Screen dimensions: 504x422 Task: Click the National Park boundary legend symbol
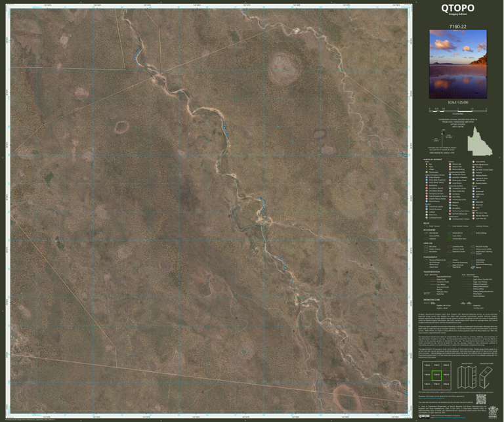pos(450,233)
